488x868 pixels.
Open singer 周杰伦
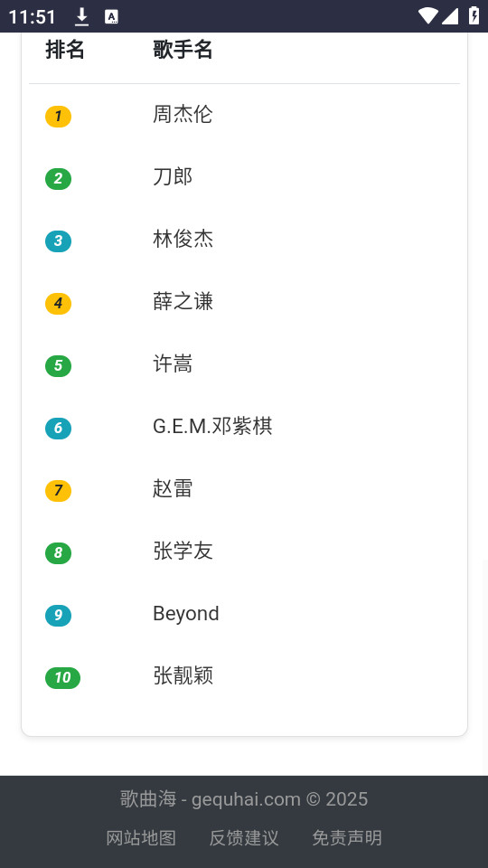click(x=183, y=115)
